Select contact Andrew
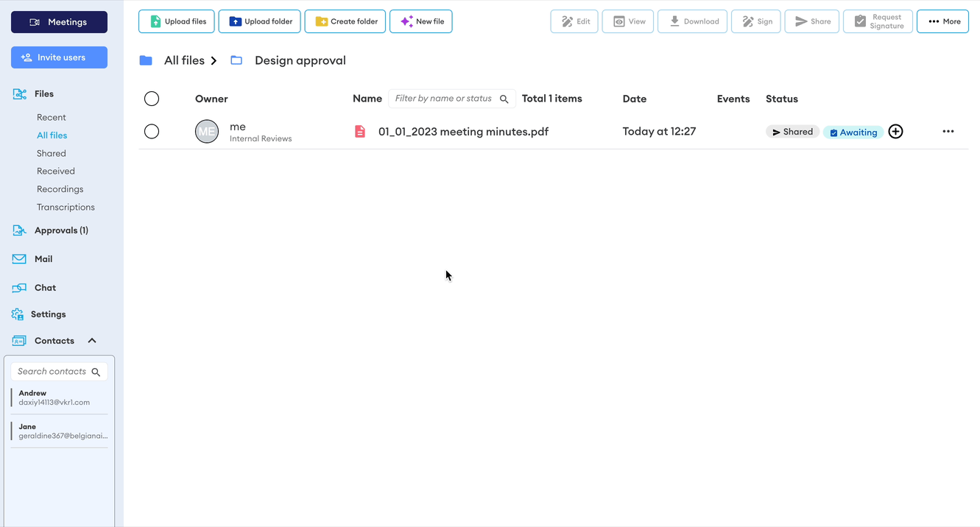The image size is (980, 527). [59, 397]
